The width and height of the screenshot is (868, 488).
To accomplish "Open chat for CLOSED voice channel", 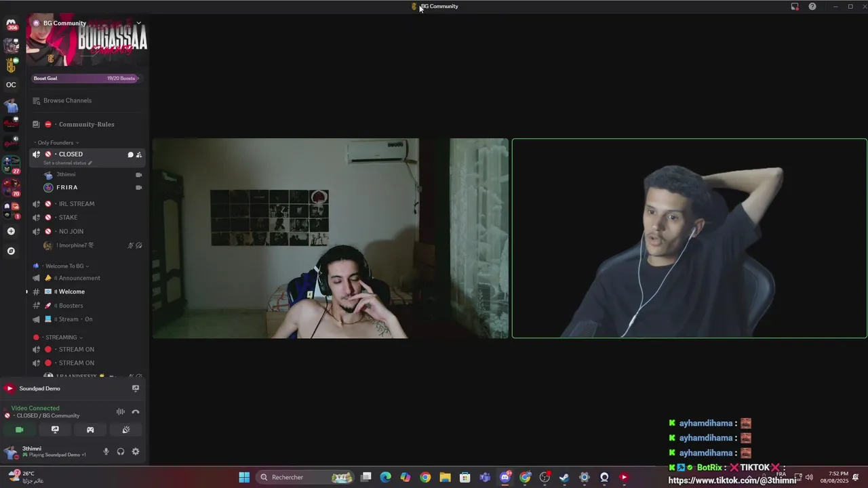I will coord(130,155).
